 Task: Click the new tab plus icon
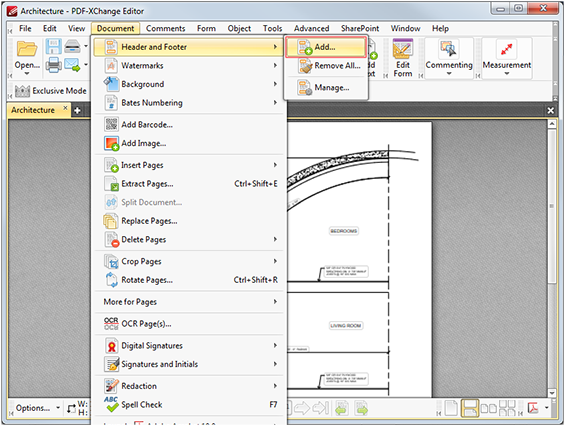pyautogui.click(x=77, y=110)
